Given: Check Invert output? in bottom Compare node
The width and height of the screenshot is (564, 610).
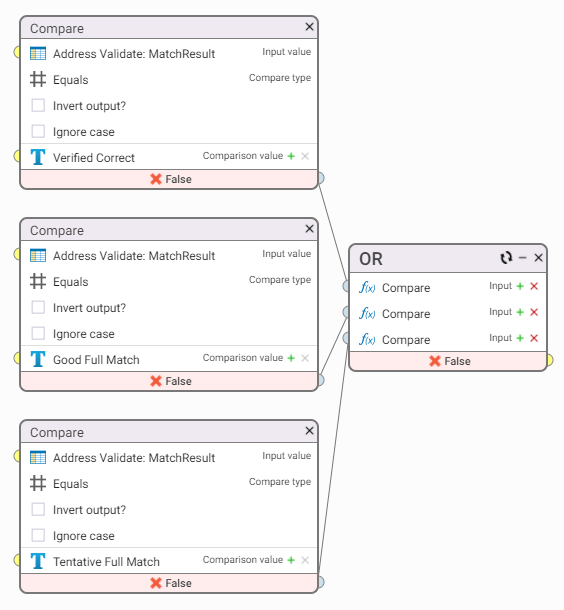Looking at the screenshot, I should pos(38,509).
